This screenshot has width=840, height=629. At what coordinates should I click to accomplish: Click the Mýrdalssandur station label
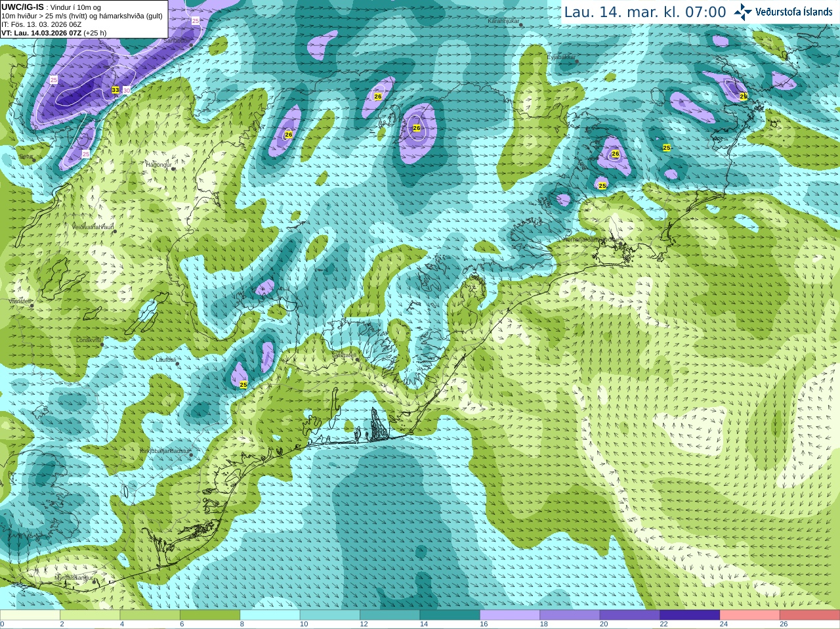pos(73,577)
